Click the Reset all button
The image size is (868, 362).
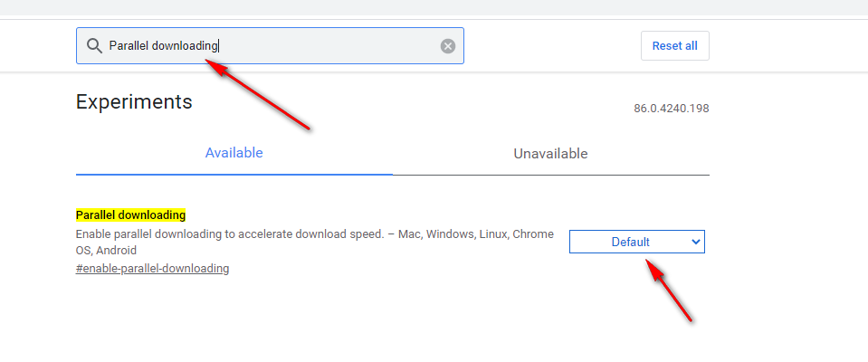coord(675,46)
